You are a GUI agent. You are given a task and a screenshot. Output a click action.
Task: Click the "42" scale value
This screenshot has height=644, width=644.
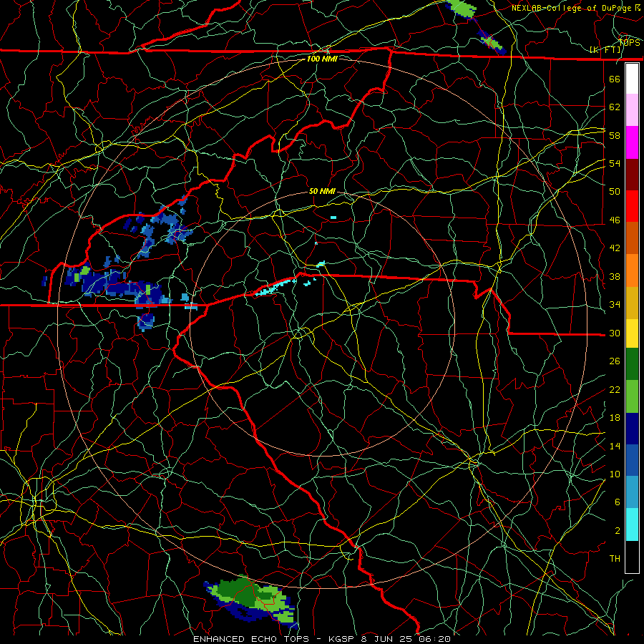[615, 248]
